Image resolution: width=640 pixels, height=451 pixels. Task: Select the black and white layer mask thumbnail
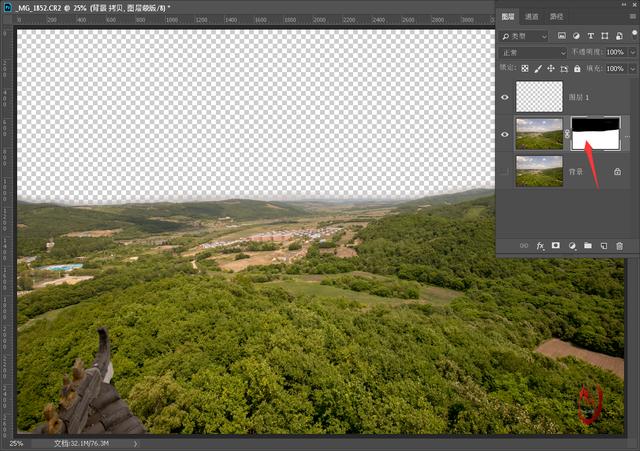pos(596,133)
